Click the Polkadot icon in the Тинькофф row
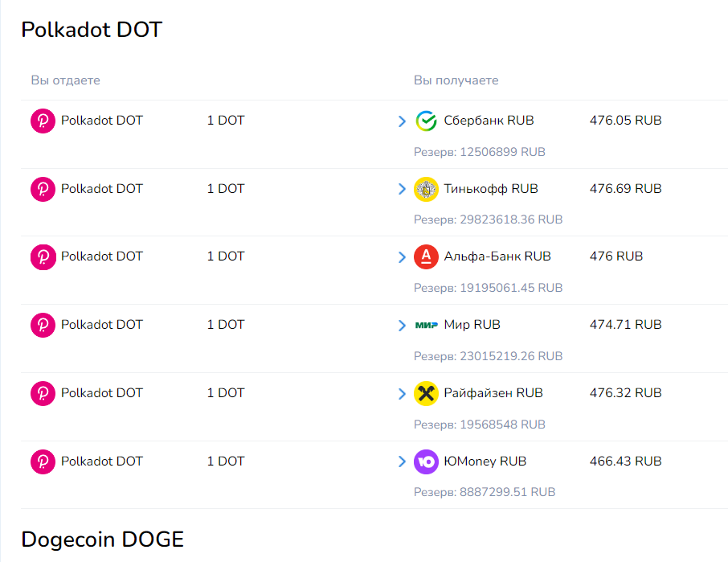This screenshot has width=728, height=562. (43, 189)
